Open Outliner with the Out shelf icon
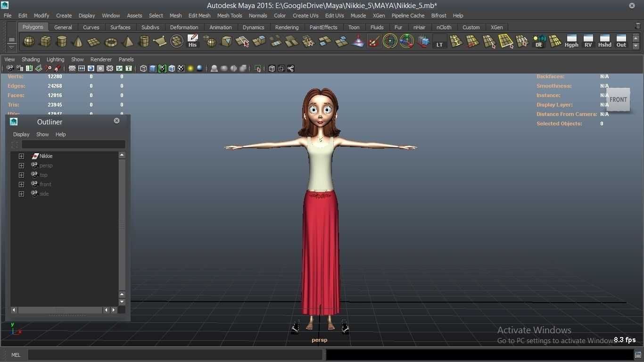Viewport: 644px width, 362px height. (x=621, y=41)
